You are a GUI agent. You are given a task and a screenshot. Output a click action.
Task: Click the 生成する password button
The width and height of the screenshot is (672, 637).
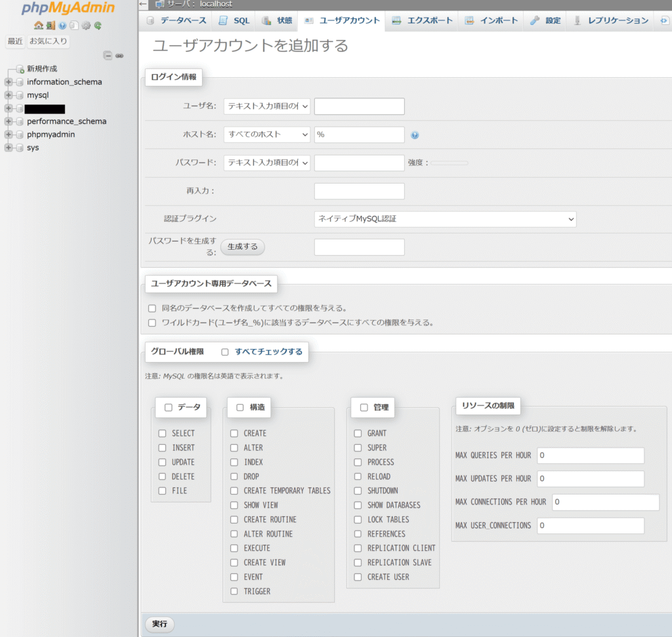click(243, 247)
